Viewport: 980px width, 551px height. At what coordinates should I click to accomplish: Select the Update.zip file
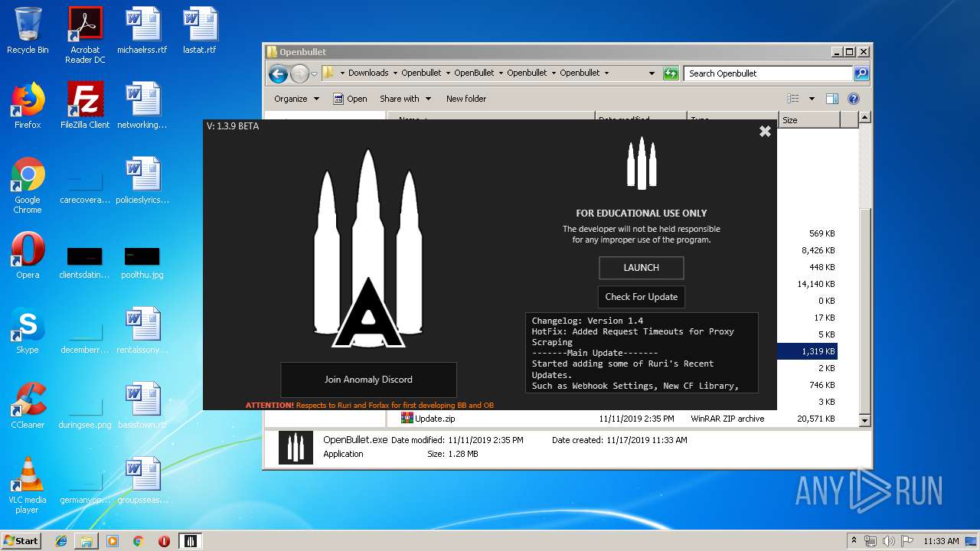(435, 419)
